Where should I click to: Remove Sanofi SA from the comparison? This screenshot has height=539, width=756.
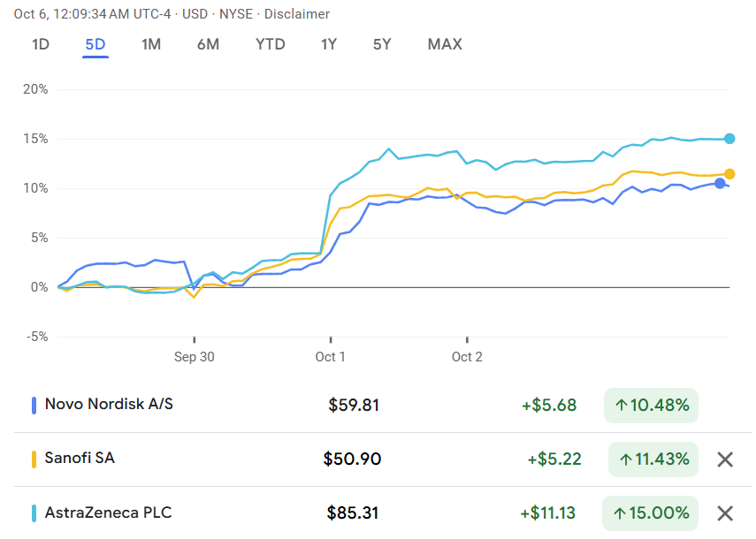pos(725,459)
